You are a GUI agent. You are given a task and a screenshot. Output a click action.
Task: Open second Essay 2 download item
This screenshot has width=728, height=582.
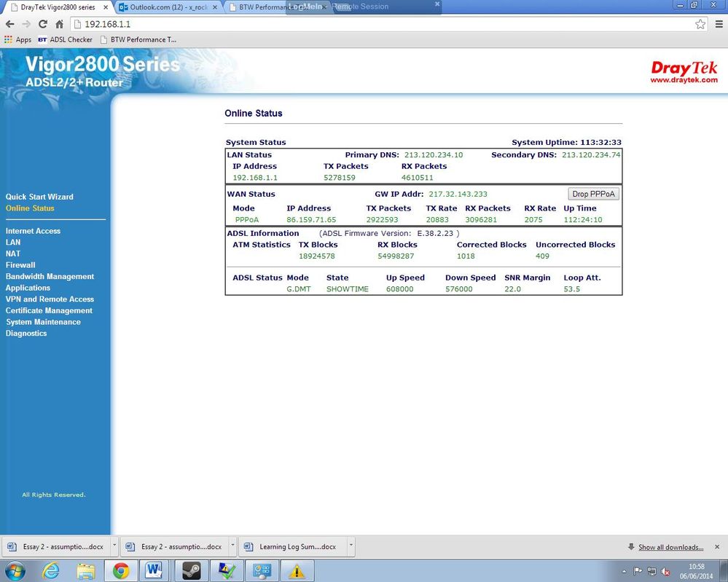pyautogui.click(x=175, y=547)
